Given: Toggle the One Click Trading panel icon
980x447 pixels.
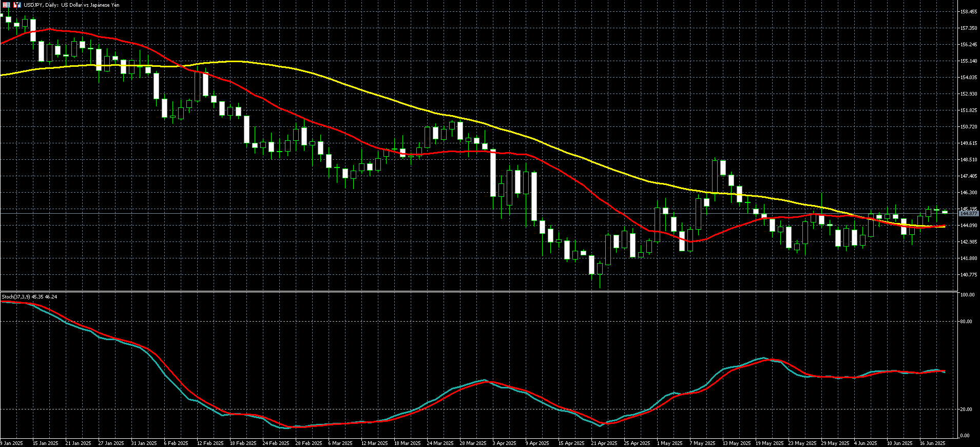Looking at the screenshot, I should click(x=7, y=5).
